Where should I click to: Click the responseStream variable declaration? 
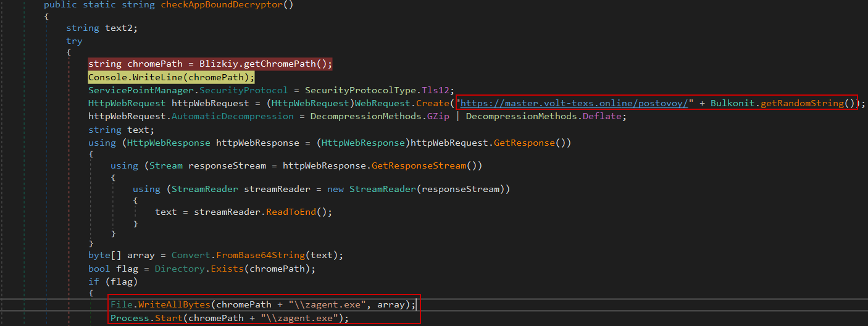click(x=228, y=165)
